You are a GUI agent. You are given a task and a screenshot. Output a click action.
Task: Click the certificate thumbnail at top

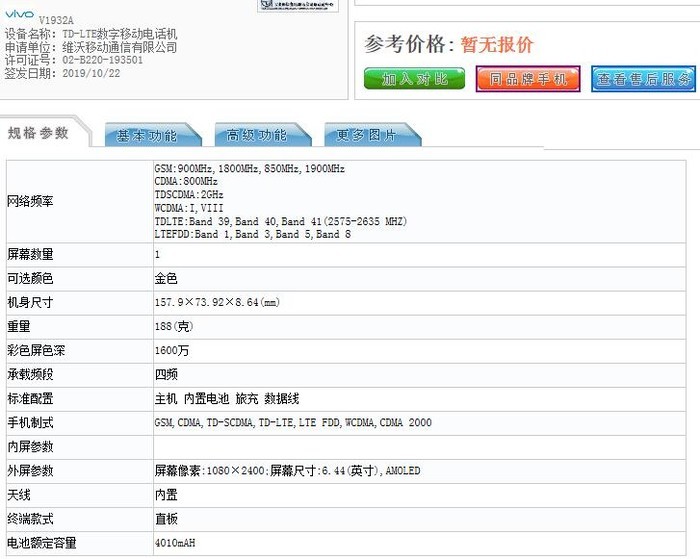[x=298, y=5]
